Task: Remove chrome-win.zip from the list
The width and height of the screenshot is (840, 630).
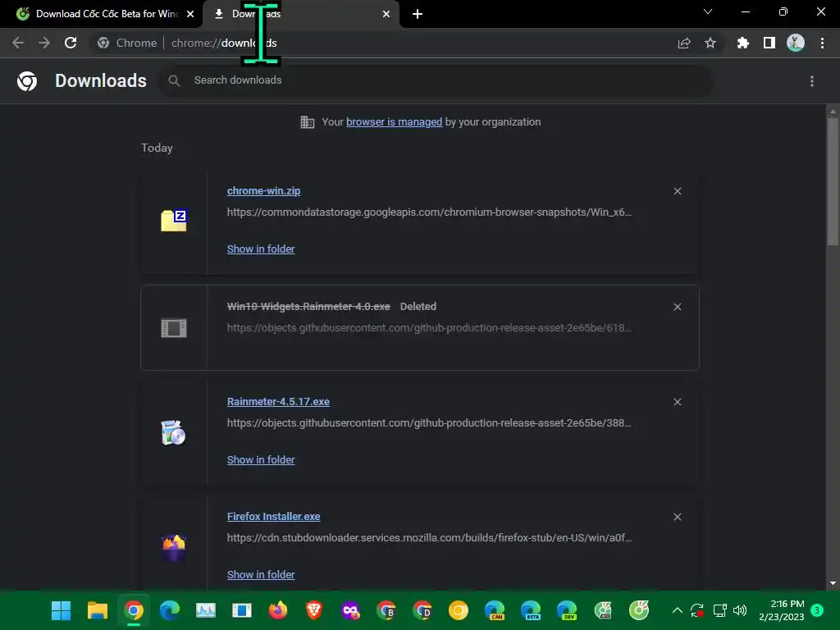Action: [x=677, y=191]
